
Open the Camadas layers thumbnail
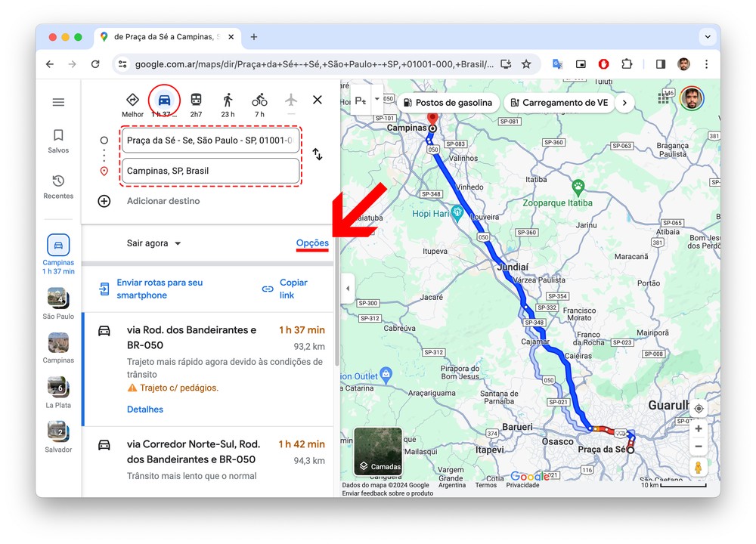point(378,452)
